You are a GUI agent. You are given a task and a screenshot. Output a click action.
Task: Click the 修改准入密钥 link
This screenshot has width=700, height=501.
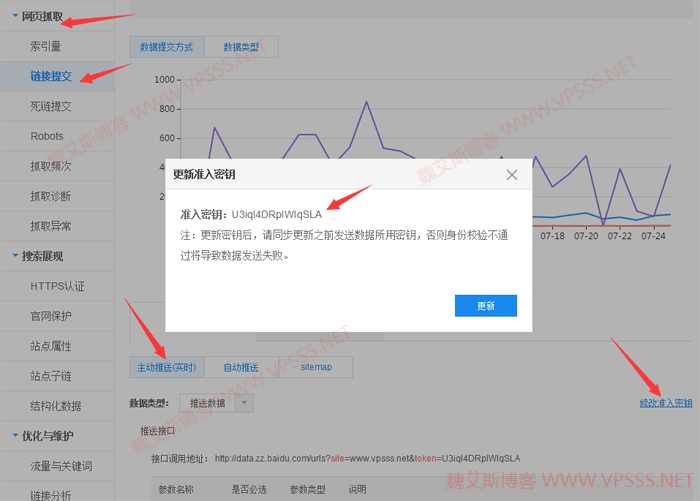[x=666, y=403]
